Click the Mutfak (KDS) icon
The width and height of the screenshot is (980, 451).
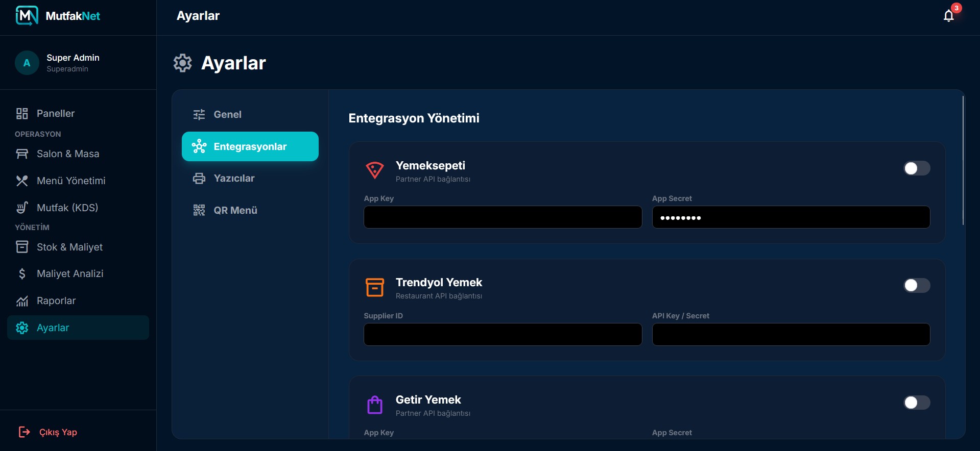pos(22,208)
